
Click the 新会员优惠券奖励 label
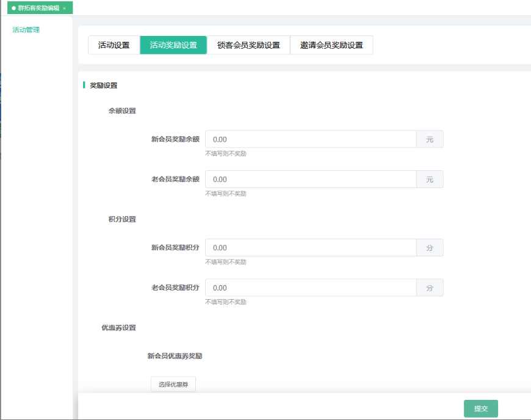pos(175,356)
